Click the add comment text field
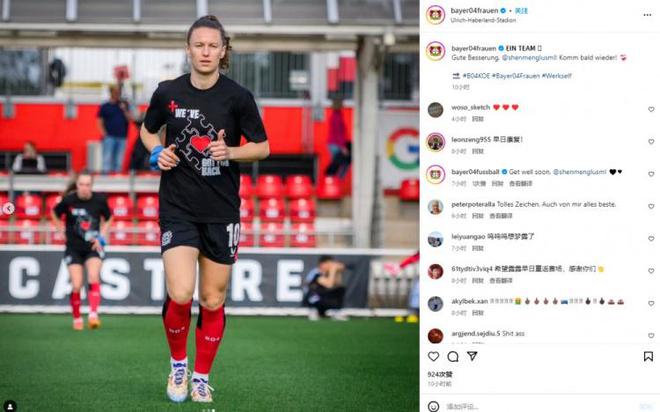Image resolution: width=660 pixels, height=412 pixels. click(539, 407)
